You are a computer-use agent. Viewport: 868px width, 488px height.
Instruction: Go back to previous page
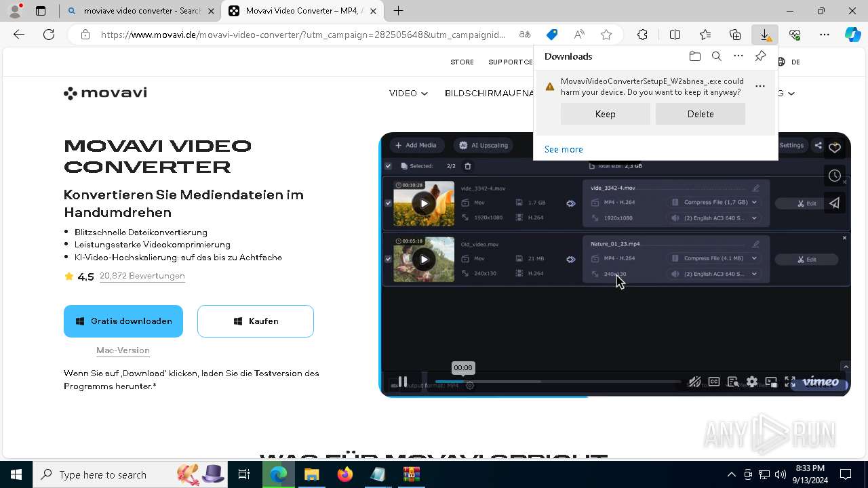[x=19, y=35]
